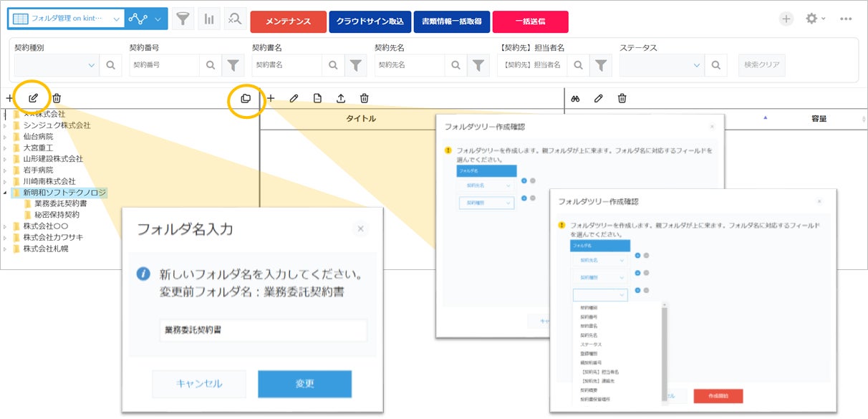The width and height of the screenshot is (868, 419).
Task: Select 契約番号 from the dropdown list
Action: tap(589, 316)
